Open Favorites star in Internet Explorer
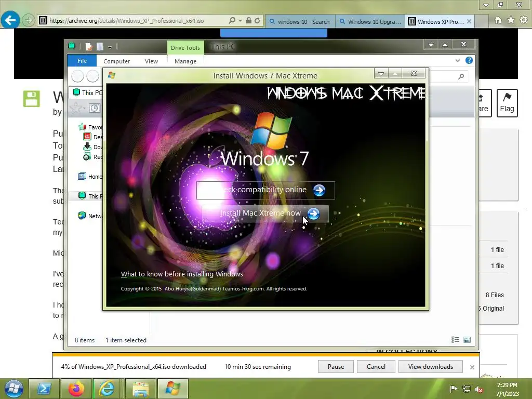The image size is (532, 399). click(x=511, y=20)
